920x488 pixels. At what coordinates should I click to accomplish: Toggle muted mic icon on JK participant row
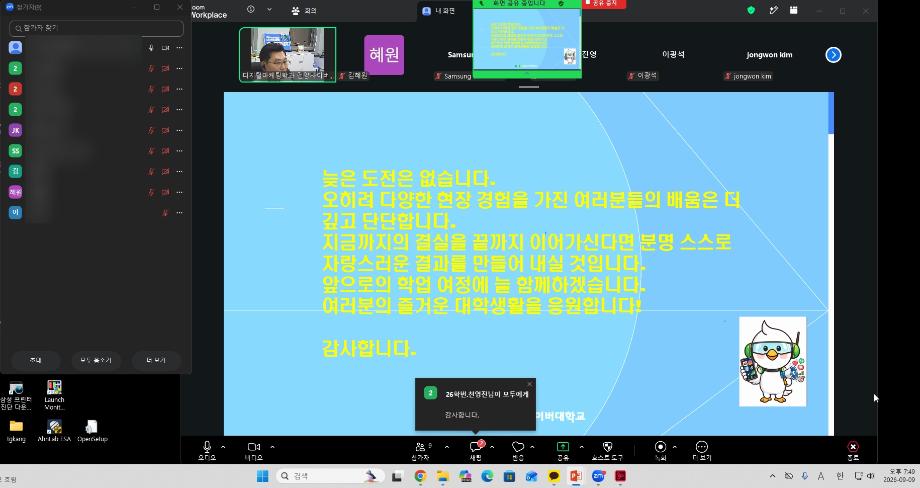151,130
